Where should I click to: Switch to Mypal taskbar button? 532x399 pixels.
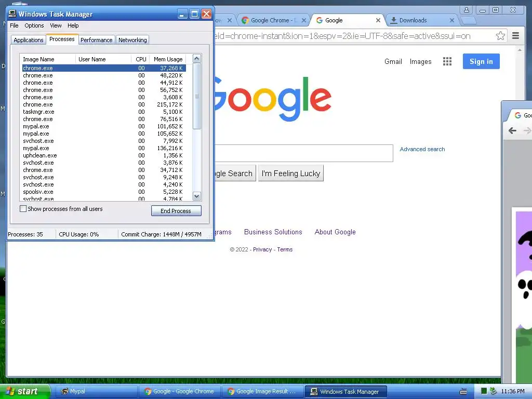point(96,391)
